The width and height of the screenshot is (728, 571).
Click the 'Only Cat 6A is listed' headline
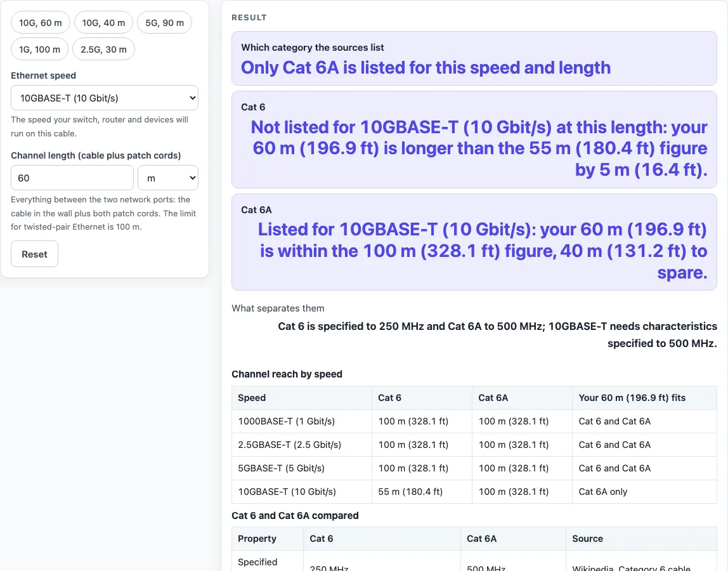click(426, 68)
